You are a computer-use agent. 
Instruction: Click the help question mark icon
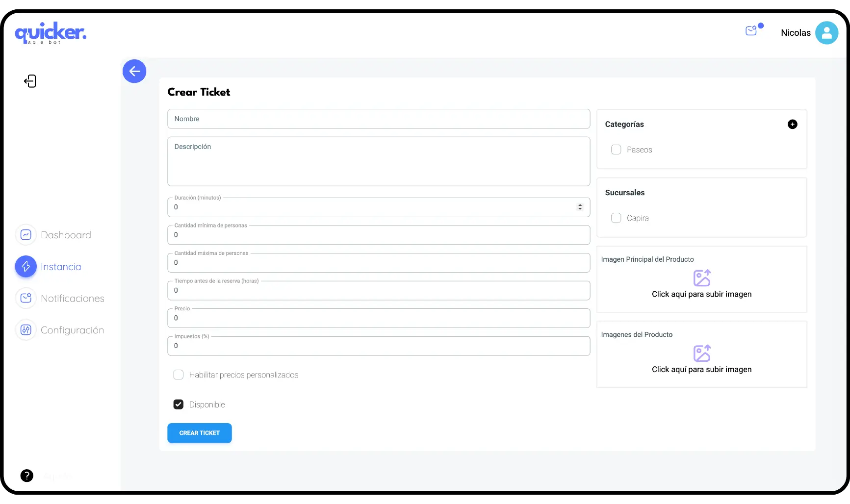[27, 476]
